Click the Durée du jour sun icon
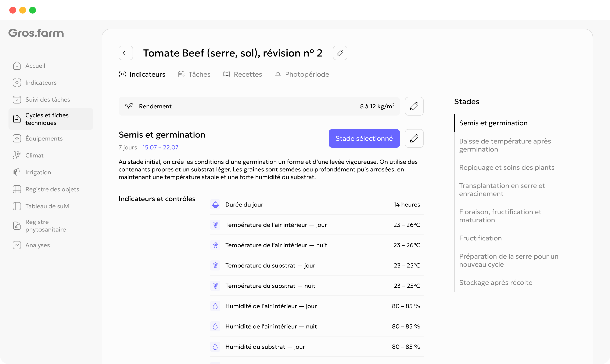Viewport: 610px width, 364px height. pyautogui.click(x=215, y=205)
